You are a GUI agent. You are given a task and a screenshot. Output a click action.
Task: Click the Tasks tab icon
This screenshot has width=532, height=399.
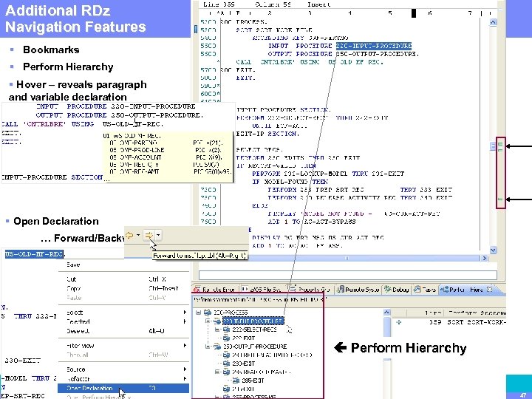(417, 290)
